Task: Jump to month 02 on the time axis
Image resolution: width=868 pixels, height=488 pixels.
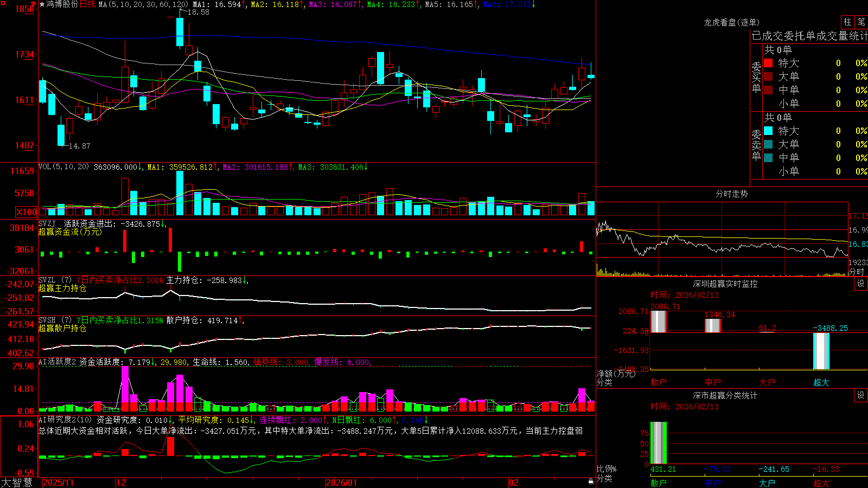Action: pyautogui.click(x=514, y=483)
